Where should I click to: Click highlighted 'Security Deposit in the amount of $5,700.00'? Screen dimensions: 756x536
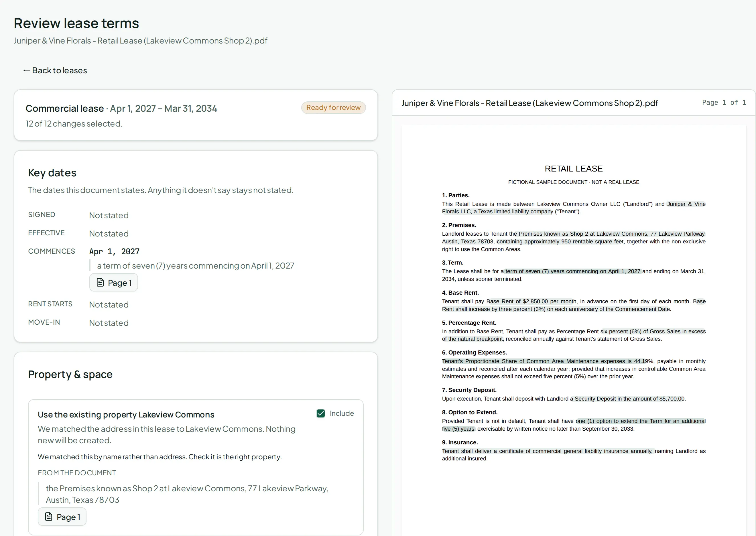click(629, 399)
